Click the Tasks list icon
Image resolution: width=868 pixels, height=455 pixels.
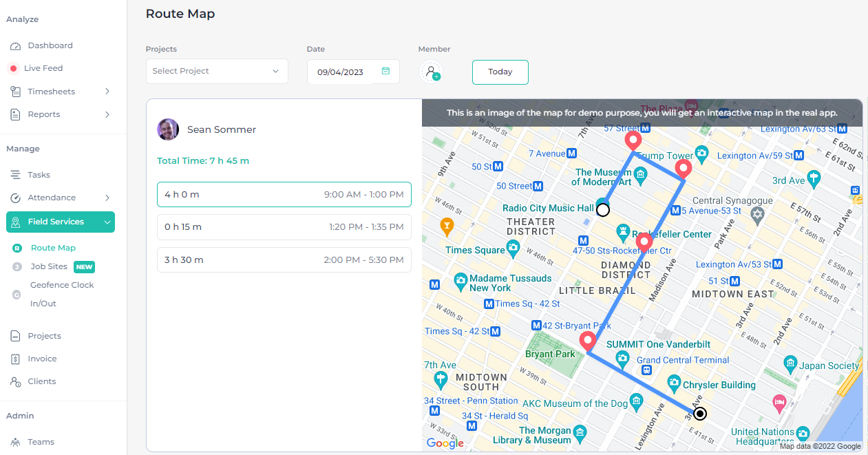click(15, 175)
